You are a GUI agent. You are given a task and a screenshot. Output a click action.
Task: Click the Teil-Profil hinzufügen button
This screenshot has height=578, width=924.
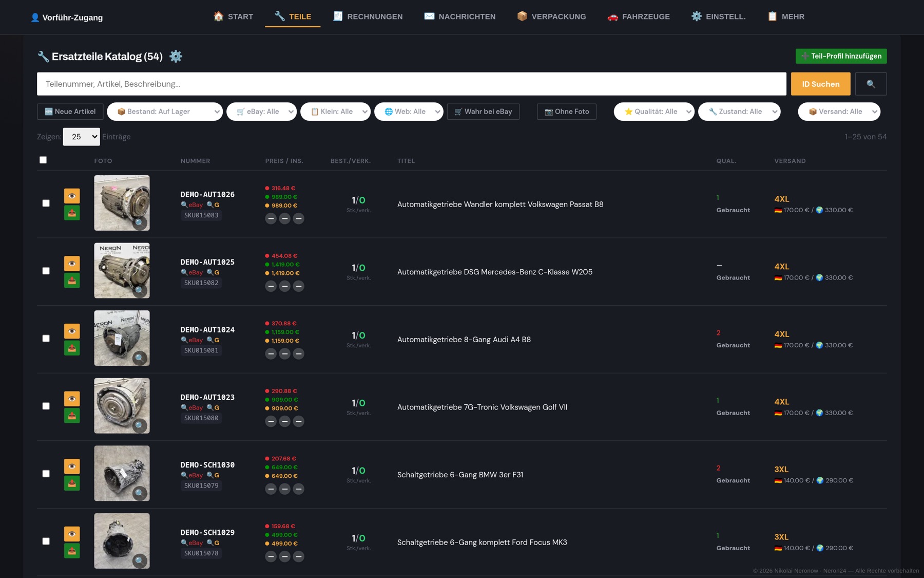pyautogui.click(x=841, y=56)
